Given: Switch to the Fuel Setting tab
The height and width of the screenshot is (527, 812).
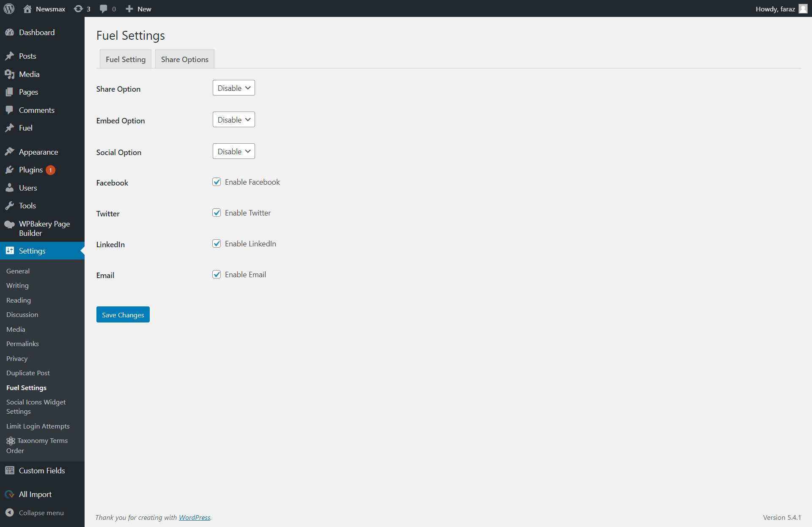Looking at the screenshot, I should [x=126, y=59].
